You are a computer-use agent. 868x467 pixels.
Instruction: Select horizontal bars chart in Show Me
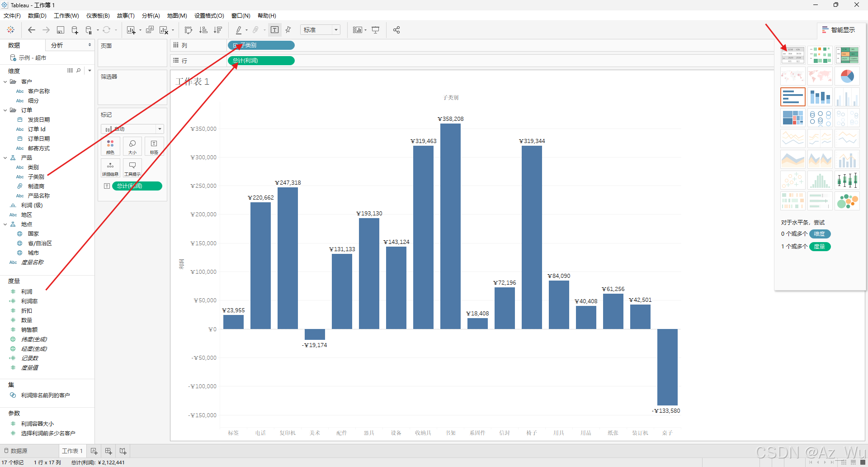tap(793, 97)
